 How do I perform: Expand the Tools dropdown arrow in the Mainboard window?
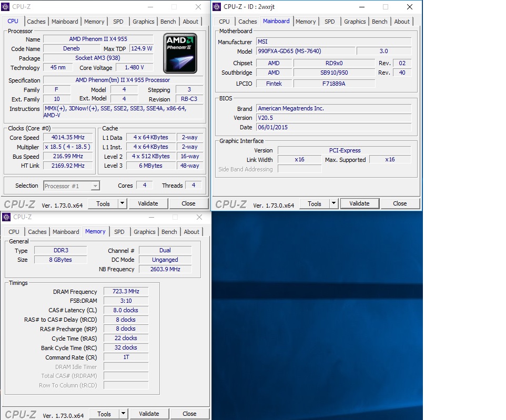333,204
